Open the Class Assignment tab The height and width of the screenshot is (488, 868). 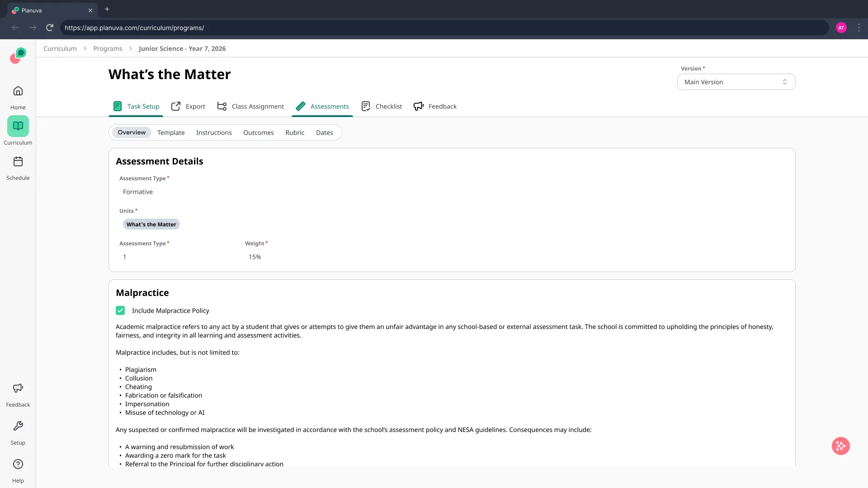point(251,106)
